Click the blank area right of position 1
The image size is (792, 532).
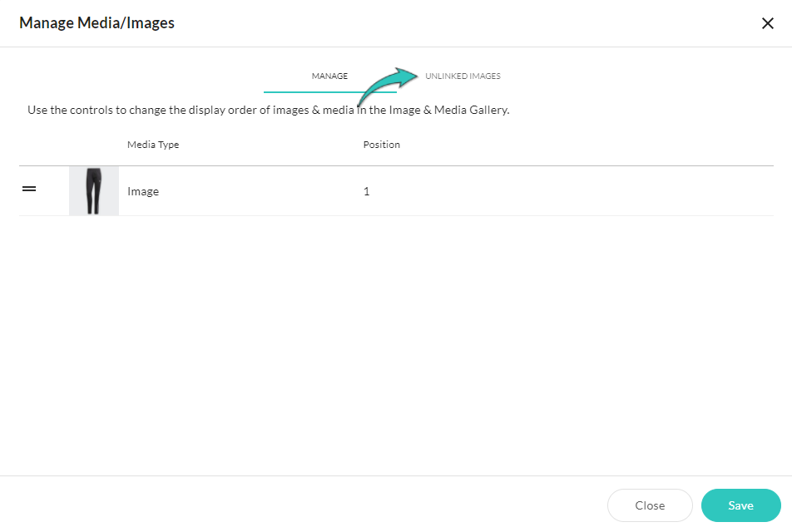click(x=571, y=191)
